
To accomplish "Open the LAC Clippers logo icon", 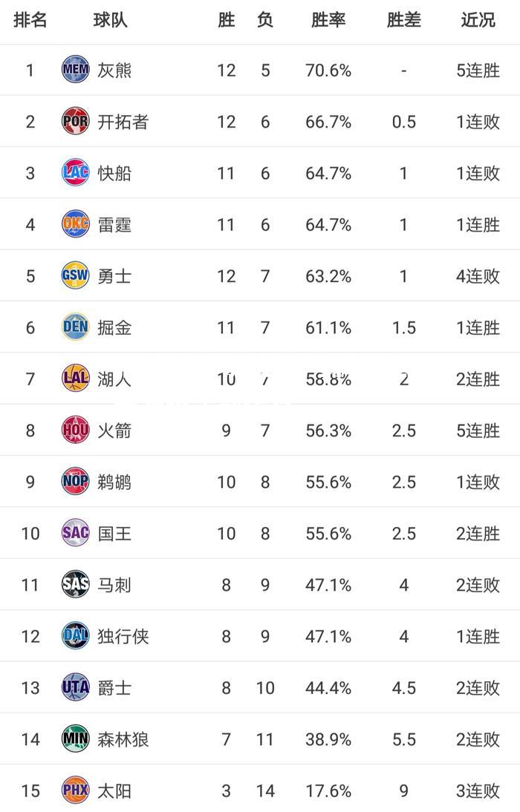I will [76, 172].
